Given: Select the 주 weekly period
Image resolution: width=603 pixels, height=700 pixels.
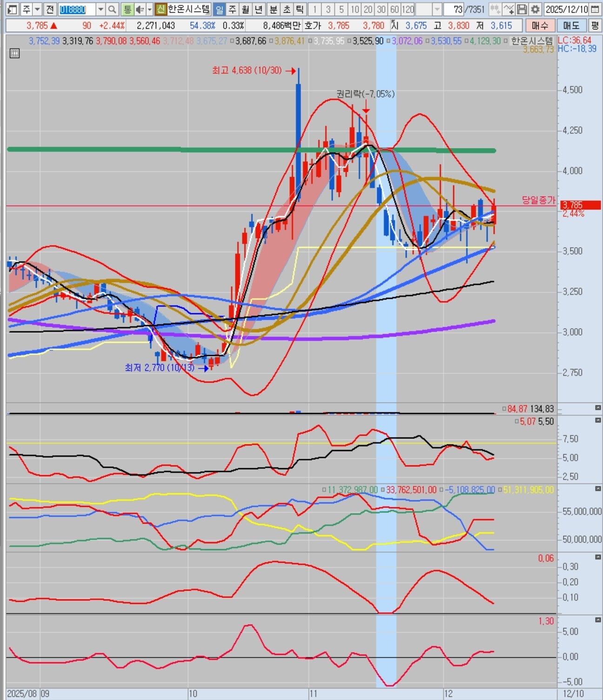Looking at the screenshot, I should point(233,9).
